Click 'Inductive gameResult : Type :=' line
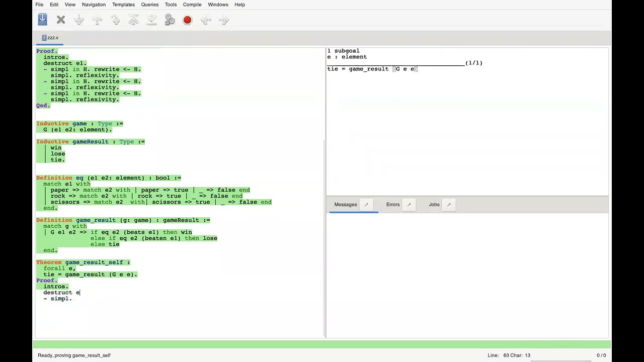644x362 pixels. tap(91, 142)
